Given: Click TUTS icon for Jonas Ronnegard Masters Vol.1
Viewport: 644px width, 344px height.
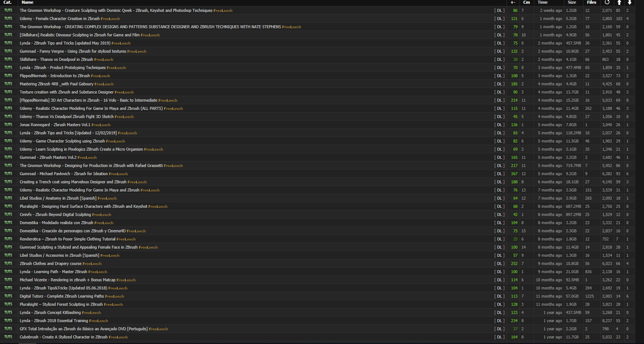Looking at the screenshot, I should 8,125.
